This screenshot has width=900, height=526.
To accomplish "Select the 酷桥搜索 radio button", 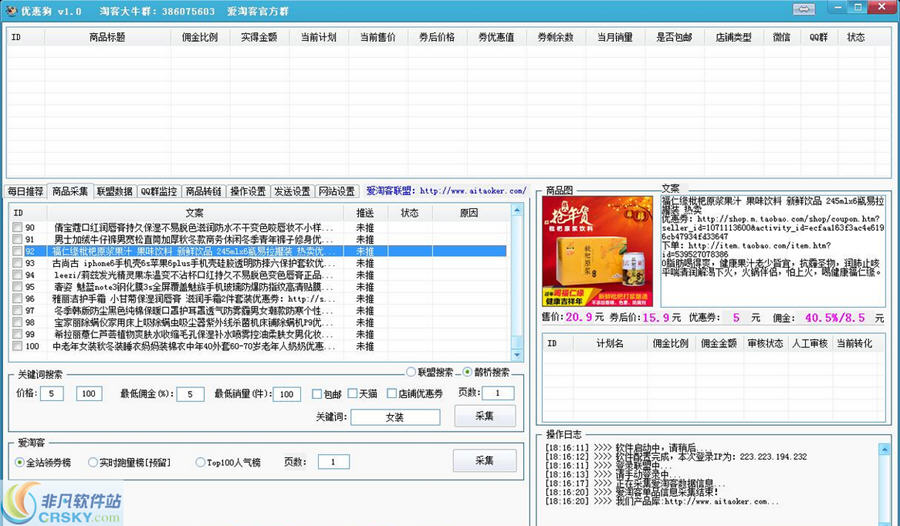I will click(467, 372).
